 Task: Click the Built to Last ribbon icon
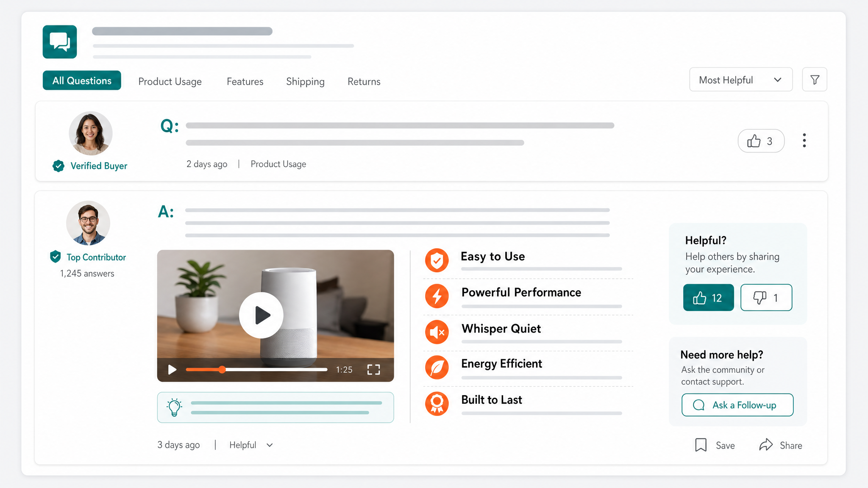437,404
